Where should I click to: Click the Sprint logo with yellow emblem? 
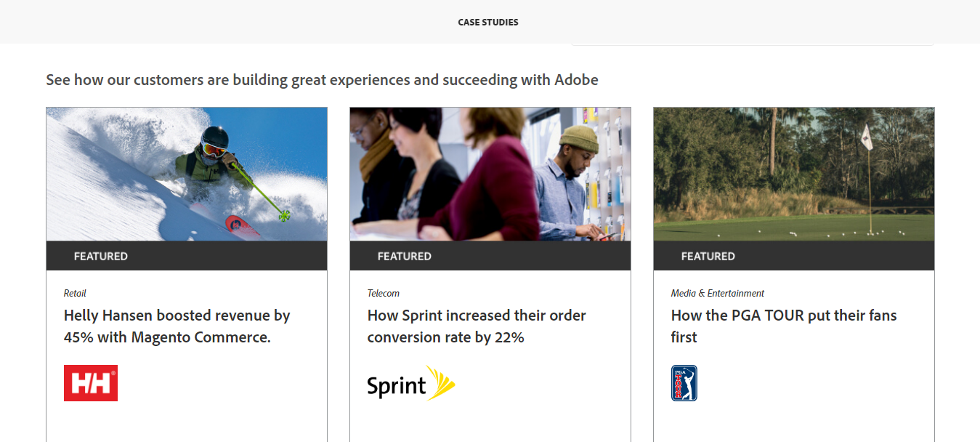410,384
